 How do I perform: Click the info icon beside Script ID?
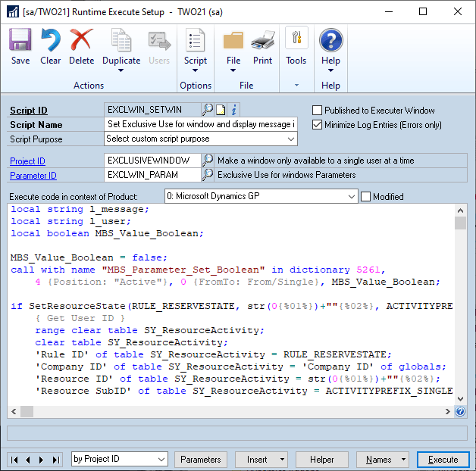[233, 110]
